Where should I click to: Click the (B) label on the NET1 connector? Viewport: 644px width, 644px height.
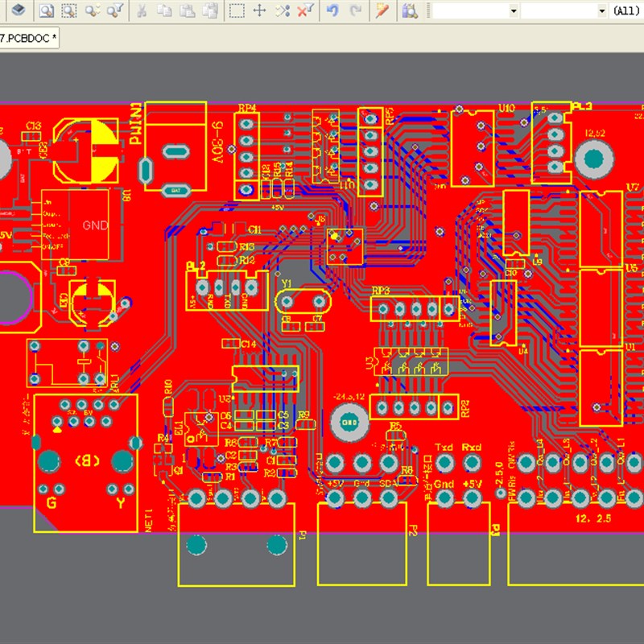(87, 460)
